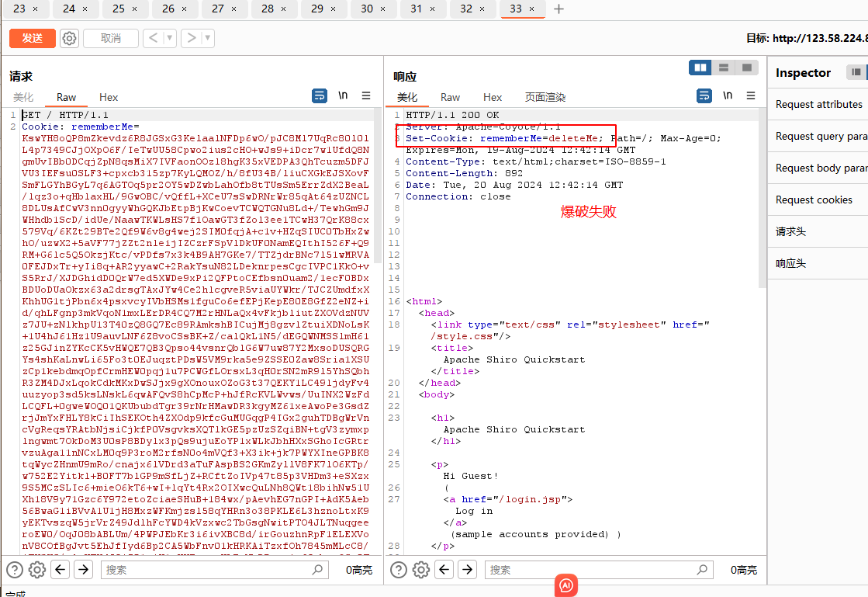The image size is (868, 597).
Task: Open the back history dropdown arrow
Action: coord(169,38)
